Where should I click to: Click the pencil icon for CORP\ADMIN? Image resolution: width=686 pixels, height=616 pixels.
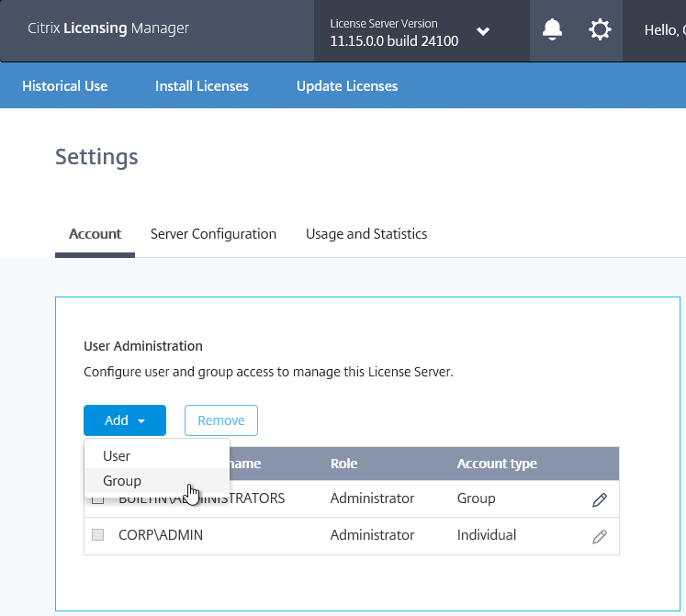point(600,537)
